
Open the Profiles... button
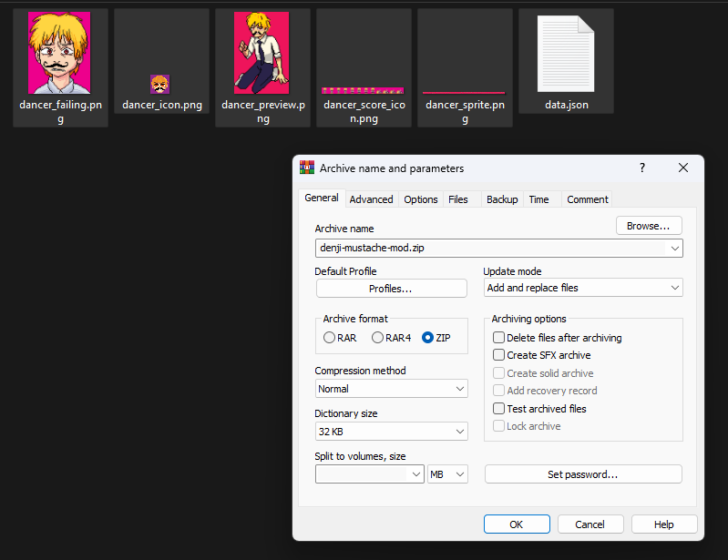[x=391, y=289]
